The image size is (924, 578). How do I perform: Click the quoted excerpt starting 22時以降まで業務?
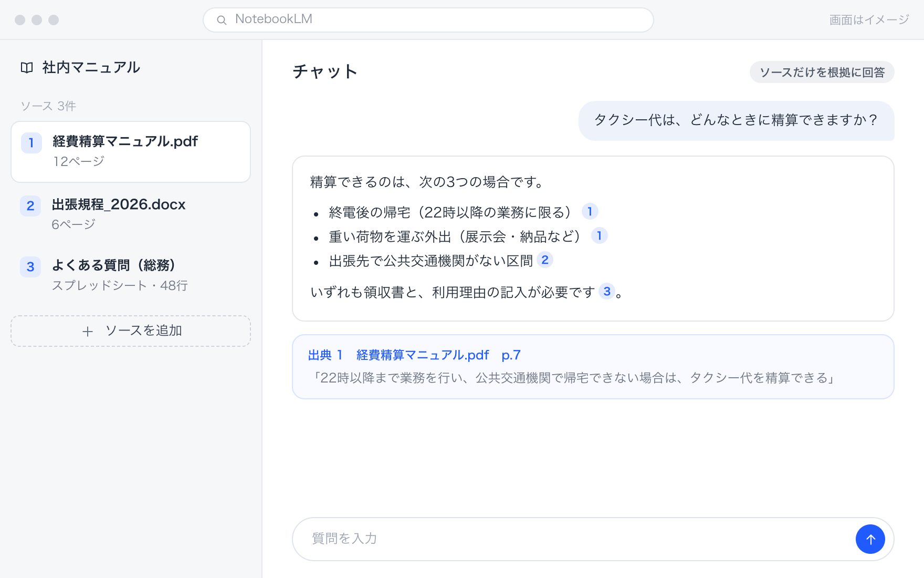click(x=573, y=378)
